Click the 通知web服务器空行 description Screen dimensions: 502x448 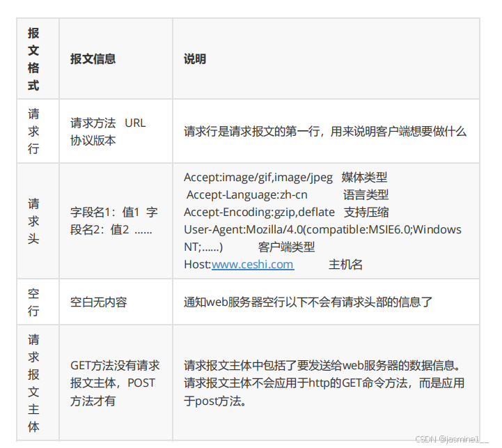pyautogui.click(x=308, y=302)
